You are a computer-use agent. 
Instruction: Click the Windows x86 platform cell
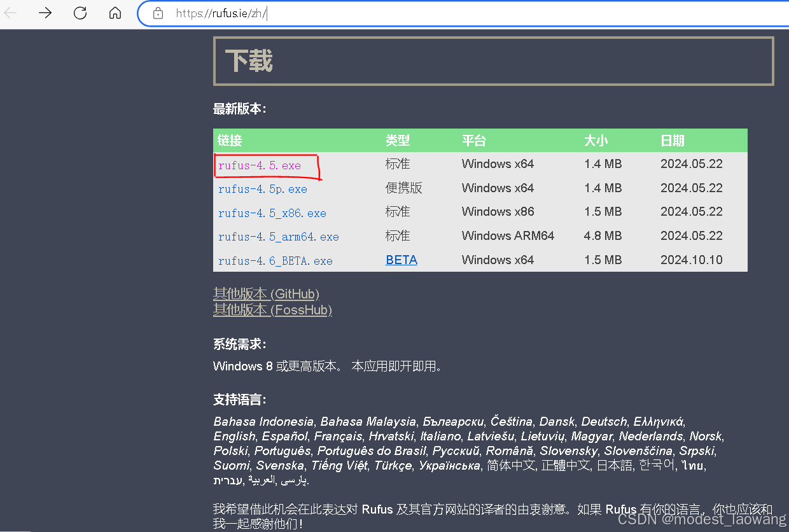pos(498,212)
